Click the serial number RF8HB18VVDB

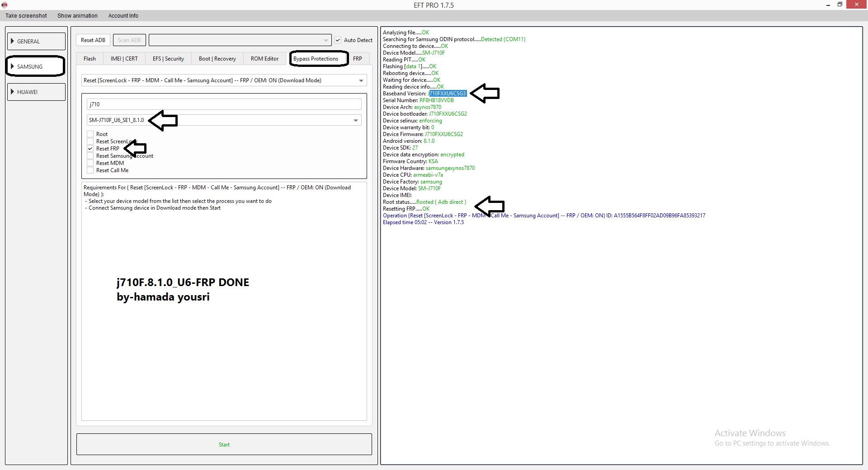pyautogui.click(x=437, y=100)
